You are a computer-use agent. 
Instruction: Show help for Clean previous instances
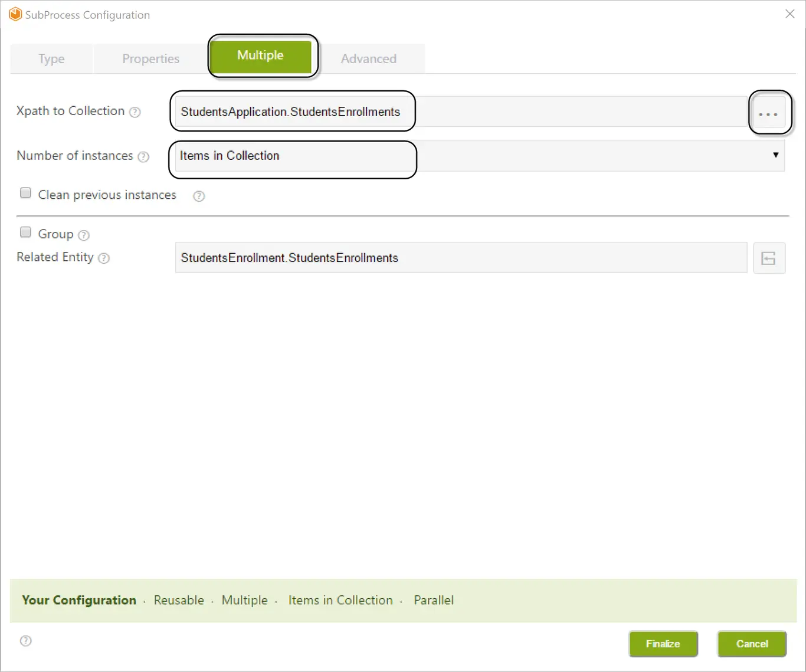tap(199, 196)
